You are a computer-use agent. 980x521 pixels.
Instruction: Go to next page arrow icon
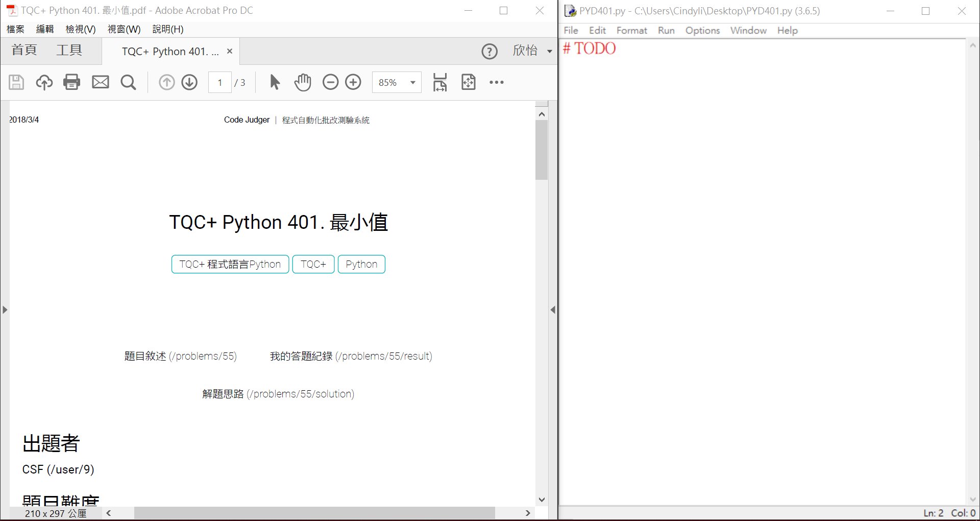coord(189,82)
